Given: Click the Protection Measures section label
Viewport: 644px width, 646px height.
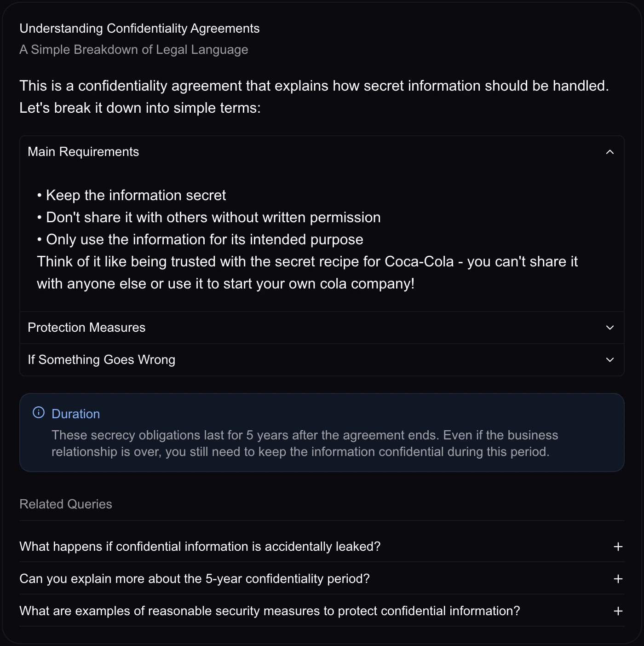Looking at the screenshot, I should coord(86,328).
